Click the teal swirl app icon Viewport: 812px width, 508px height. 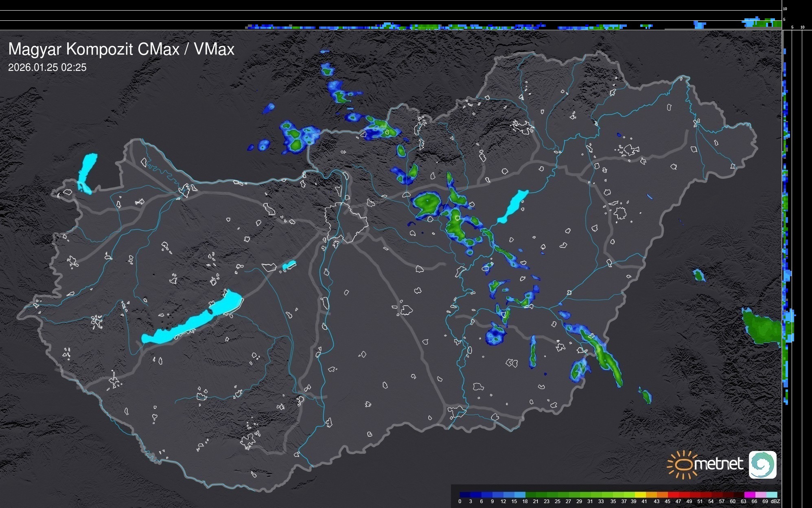[762, 464]
